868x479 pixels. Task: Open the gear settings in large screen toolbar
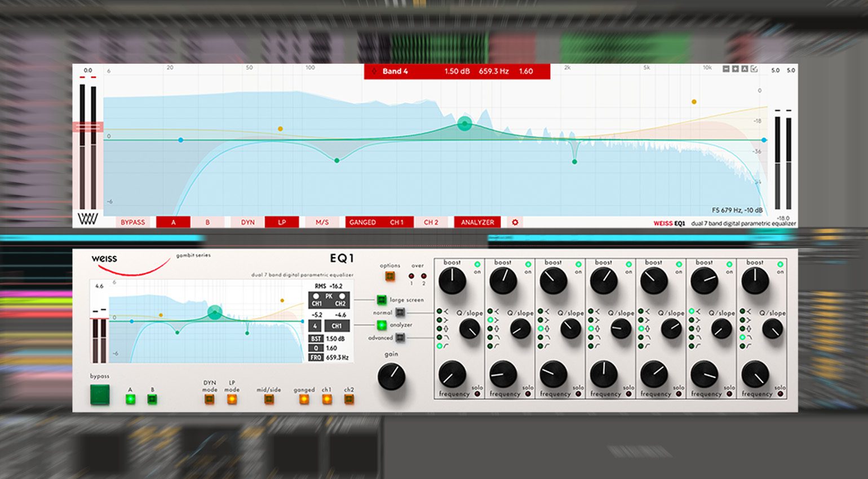515,223
